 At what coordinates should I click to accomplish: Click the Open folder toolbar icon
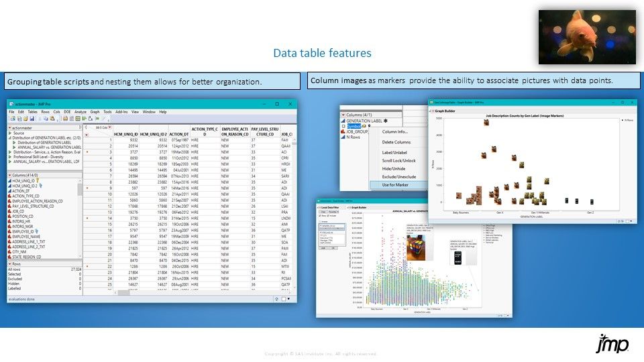pyautogui.click(x=26, y=119)
